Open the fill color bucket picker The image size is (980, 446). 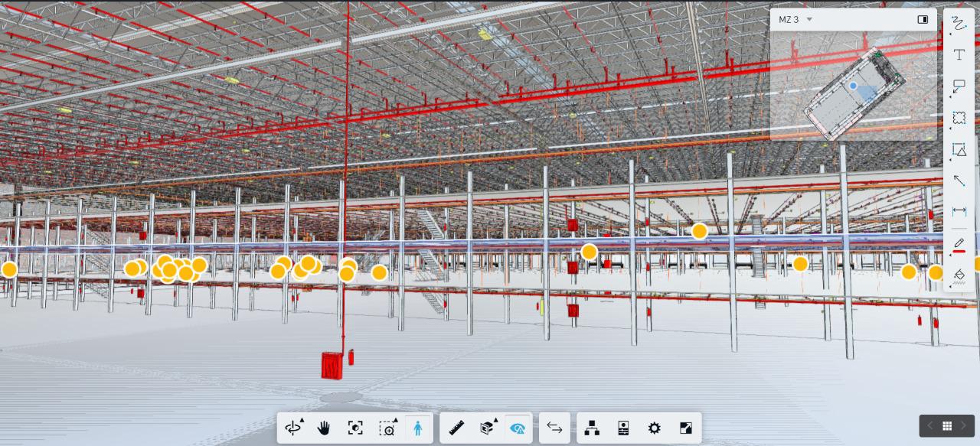[959, 275]
